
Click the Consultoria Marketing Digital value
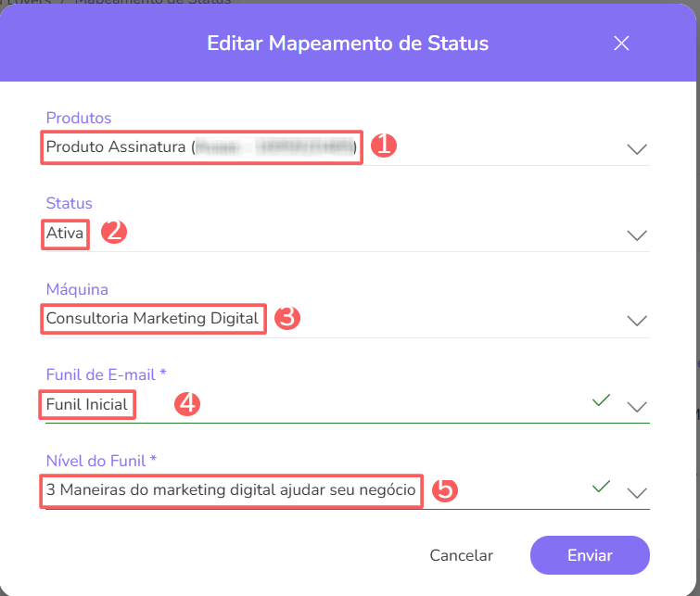point(153,319)
